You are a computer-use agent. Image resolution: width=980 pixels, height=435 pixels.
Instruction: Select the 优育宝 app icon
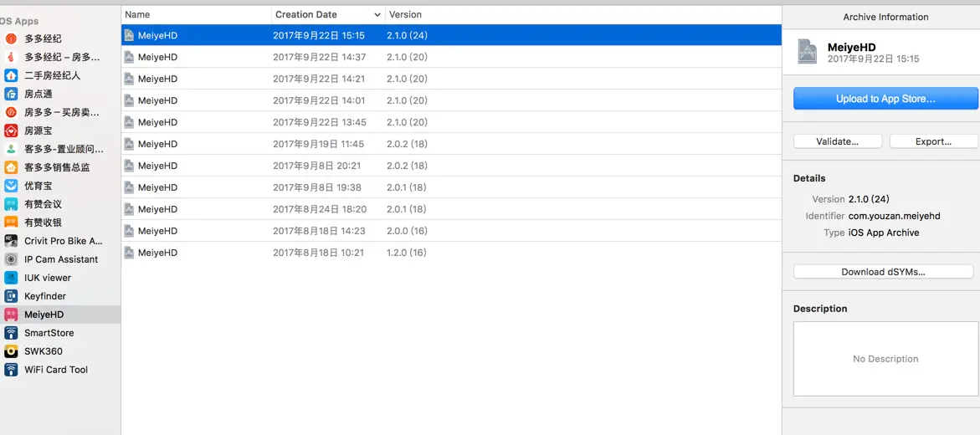(11, 186)
